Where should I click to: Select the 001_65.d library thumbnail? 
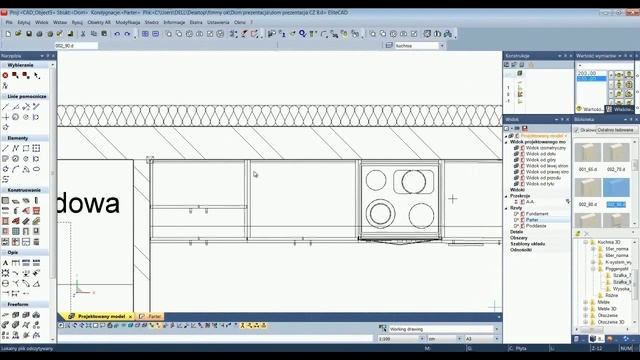588,153
